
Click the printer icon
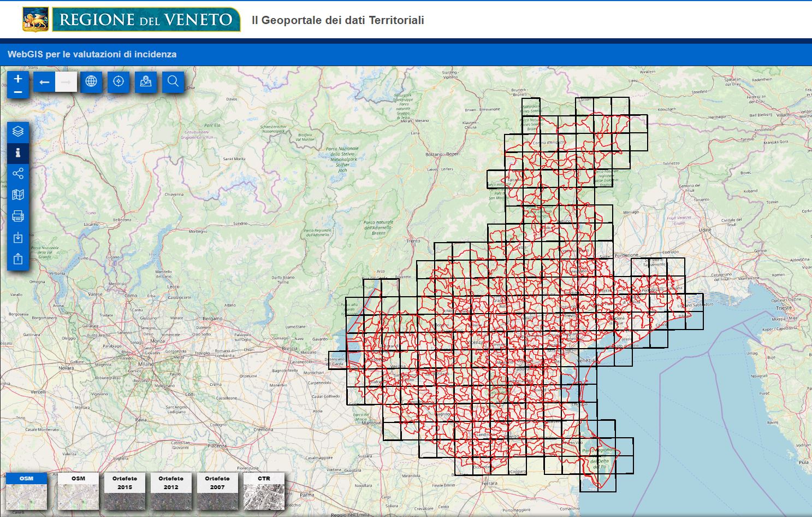18,216
